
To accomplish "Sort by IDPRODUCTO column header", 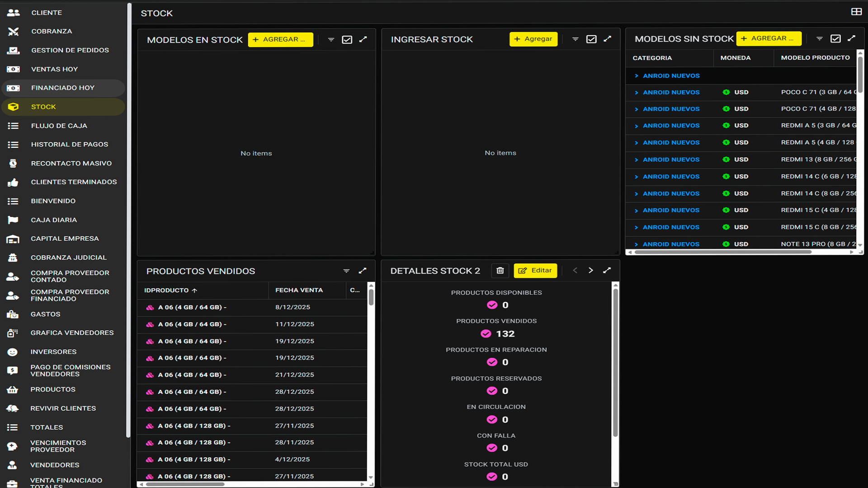I will tap(166, 291).
